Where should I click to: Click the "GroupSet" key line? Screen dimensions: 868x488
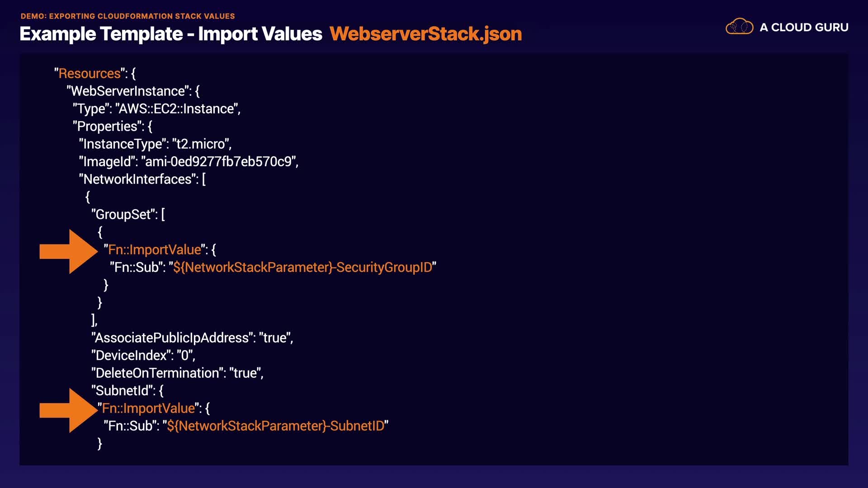[128, 215]
